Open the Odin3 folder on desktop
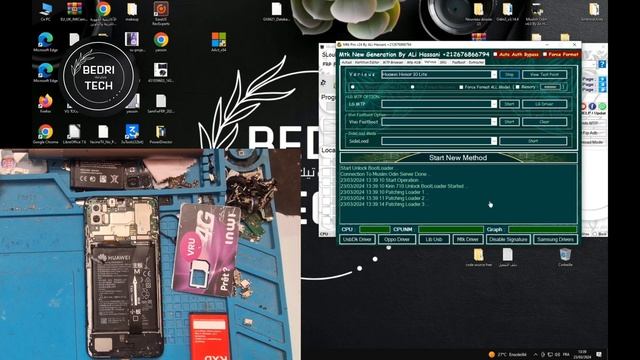Screen dimensions: 640x360 click(507, 11)
